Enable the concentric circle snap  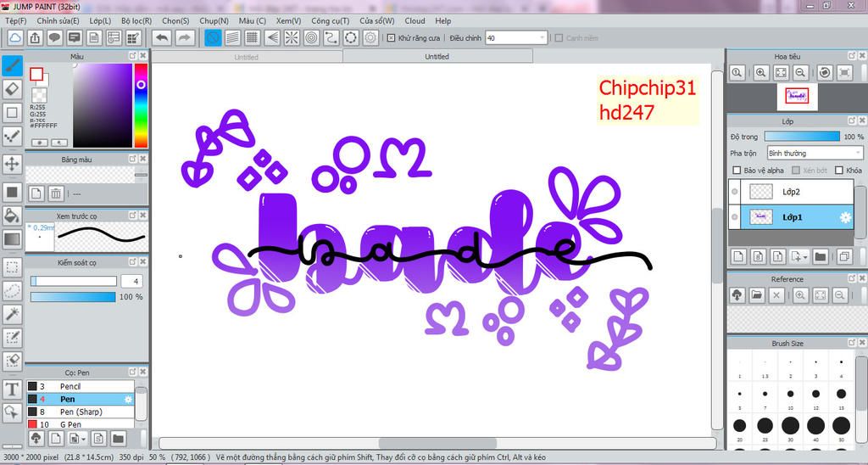pos(312,37)
